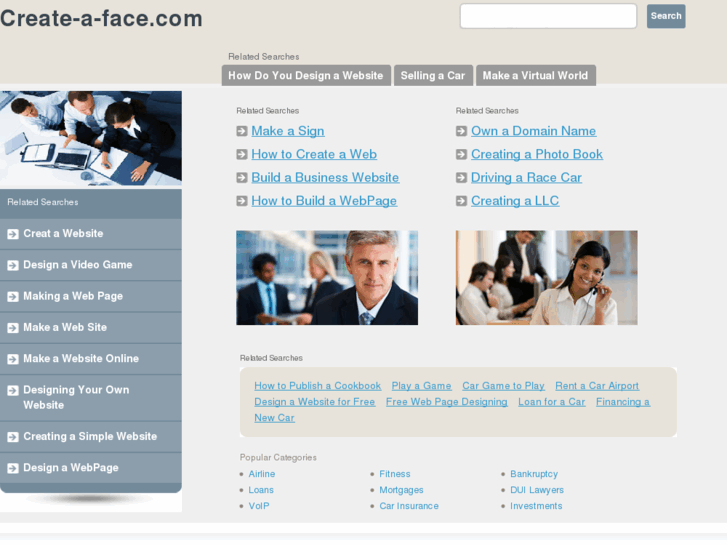Click arrow icon beside Creating a LLC
The width and height of the screenshot is (727, 545).
tap(461, 201)
